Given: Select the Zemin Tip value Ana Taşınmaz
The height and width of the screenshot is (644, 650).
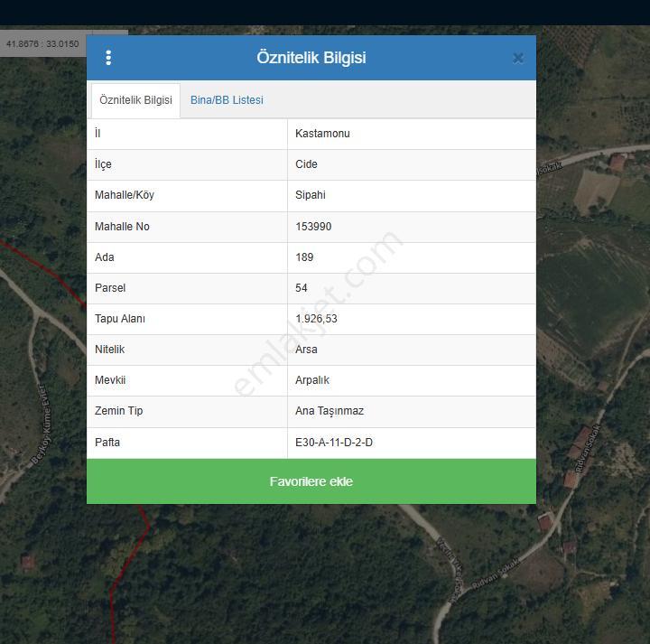Looking at the screenshot, I should [330, 411].
